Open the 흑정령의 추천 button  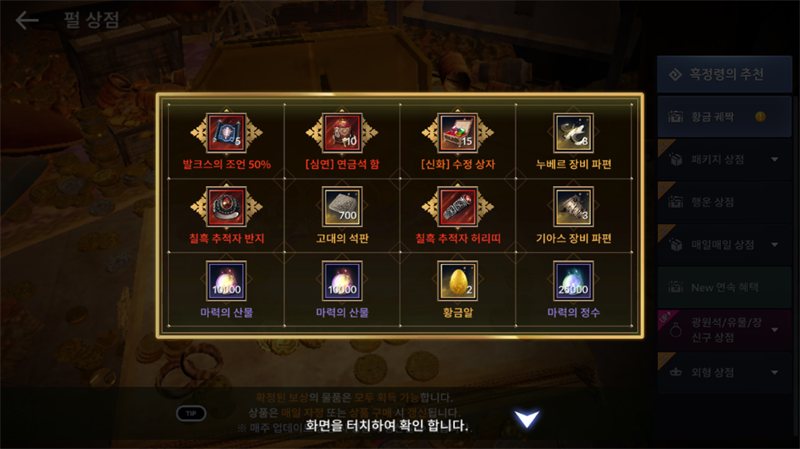coord(724,74)
